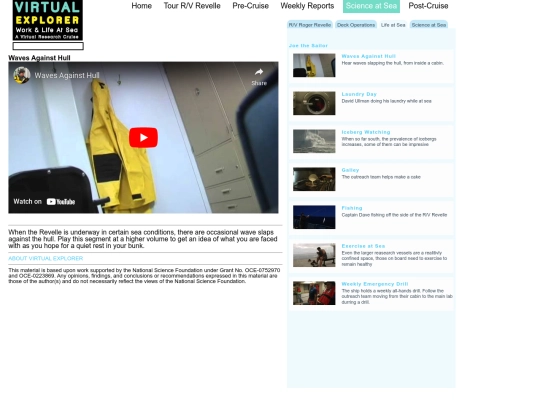The height and width of the screenshot is (405, 540).
Task: Click the National Science Foundation grant paragraph
Action: coord(144,276)
